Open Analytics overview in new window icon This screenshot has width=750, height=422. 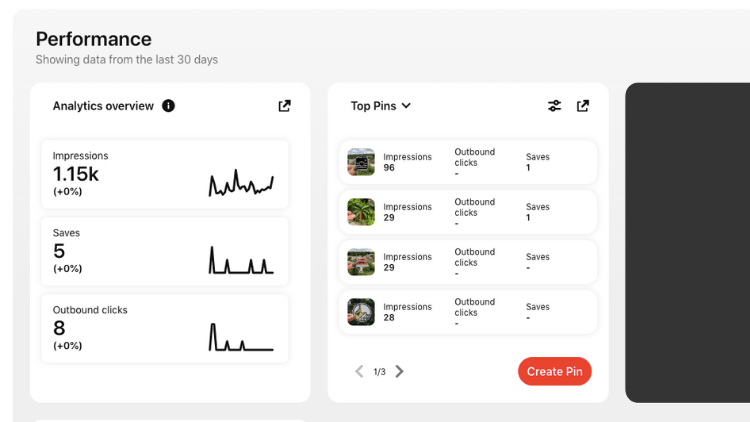pyautogui.click(x=285, y=106)
